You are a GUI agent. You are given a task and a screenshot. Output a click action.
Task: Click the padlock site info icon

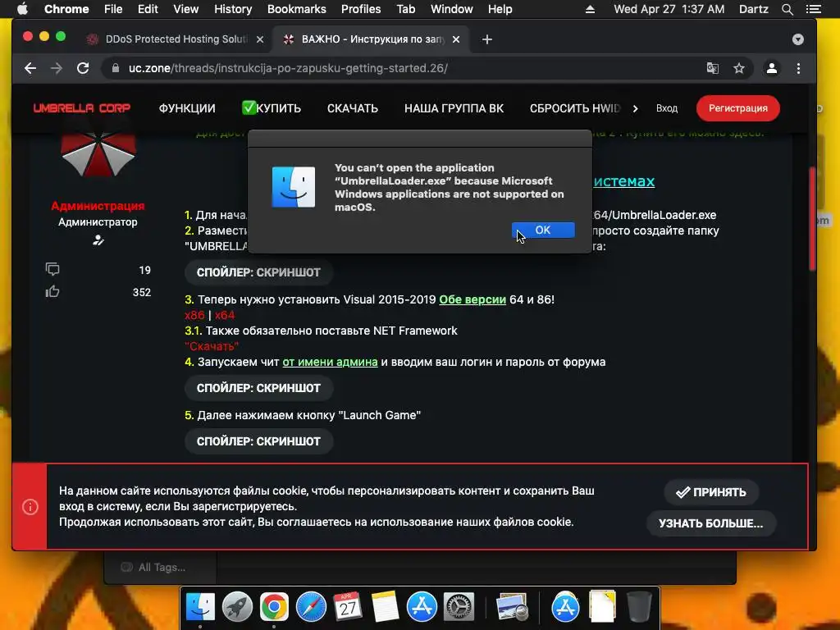pos(115,68)
